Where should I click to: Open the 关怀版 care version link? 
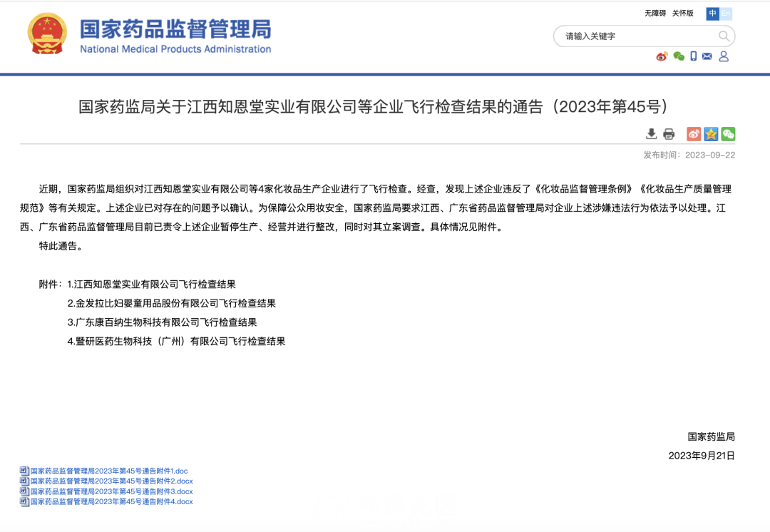(682, 14)
